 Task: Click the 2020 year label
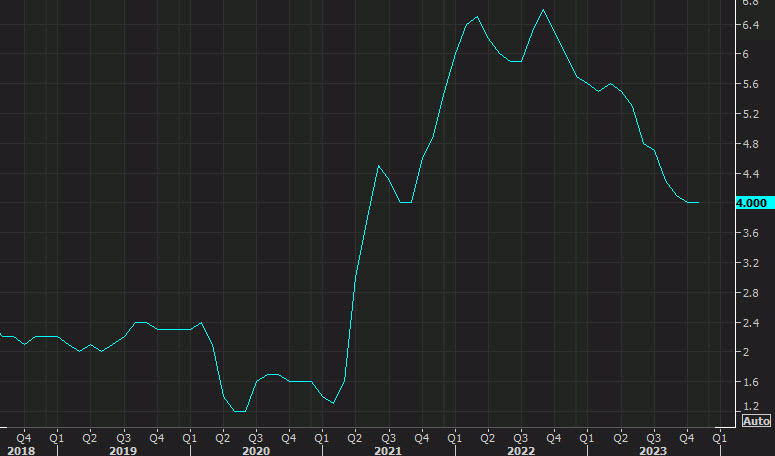tap(255, 450)
